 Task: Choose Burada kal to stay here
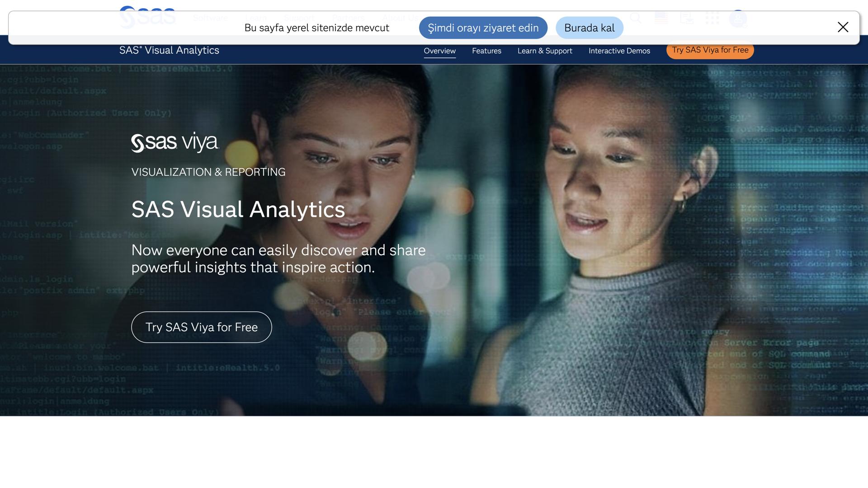589,28
